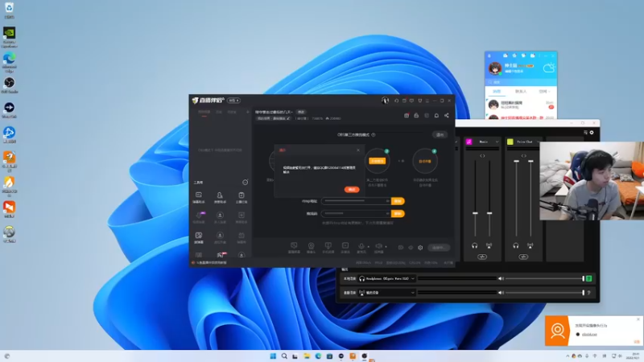Open Microsoft Edge desktop shortcut
Image resolution: width=644 pixels, height=362 pixels.
9,62
